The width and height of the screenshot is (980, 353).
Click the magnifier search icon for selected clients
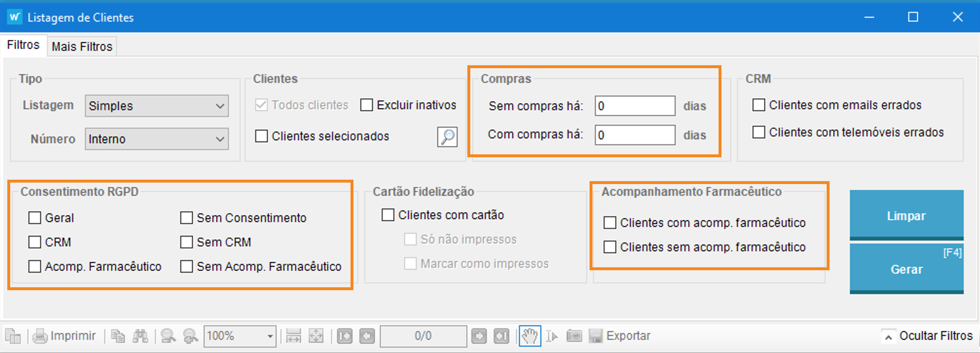(x=447, y=137)
